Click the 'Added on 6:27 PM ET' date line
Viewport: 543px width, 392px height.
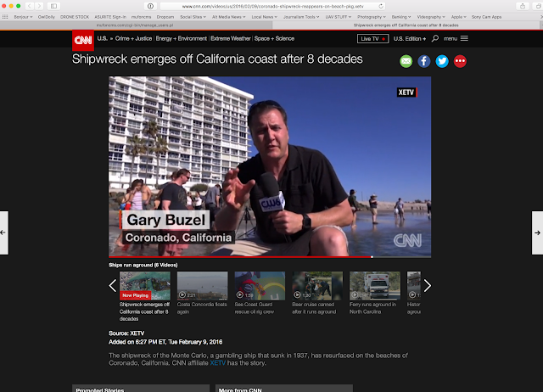(165, 342)
